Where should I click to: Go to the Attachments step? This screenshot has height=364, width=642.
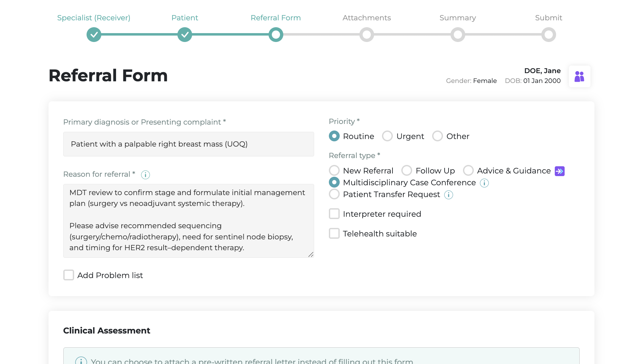(367, 34)
